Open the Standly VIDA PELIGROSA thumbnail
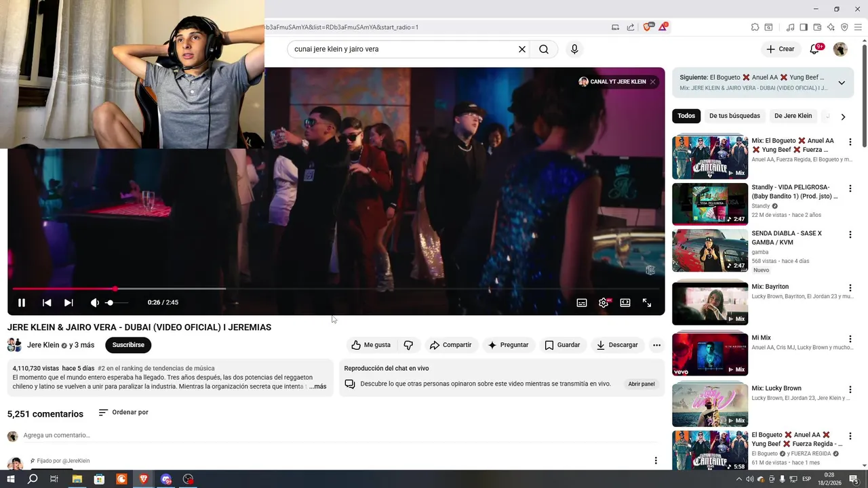868x488 pixels. pos(710,204)
